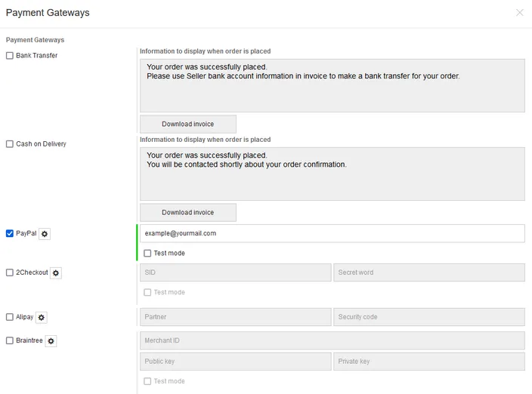The height and width of the screenshot is (394, 532).
Task: Enable the Cash on Delivery checkbox
Action: coord(10,144)
